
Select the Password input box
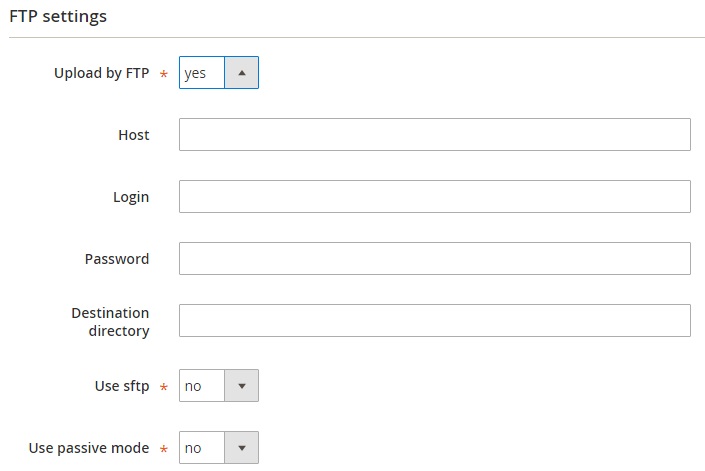coord(435,258)
